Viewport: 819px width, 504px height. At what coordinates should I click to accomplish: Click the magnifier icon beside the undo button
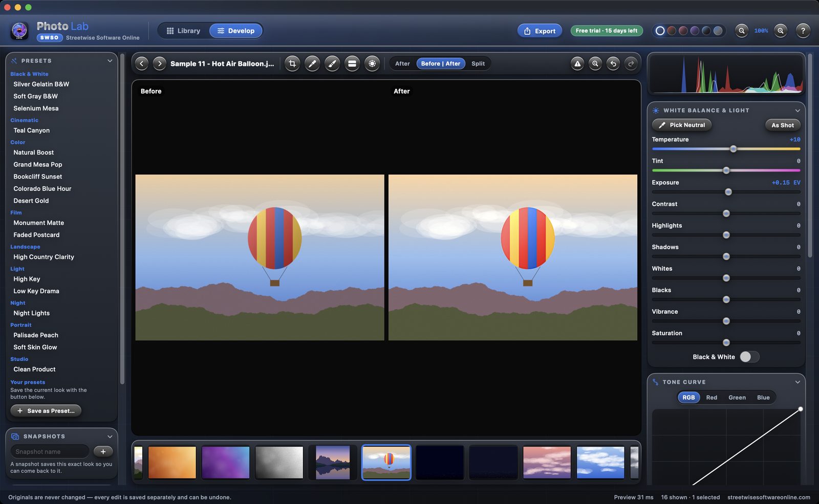coord(595,64)
